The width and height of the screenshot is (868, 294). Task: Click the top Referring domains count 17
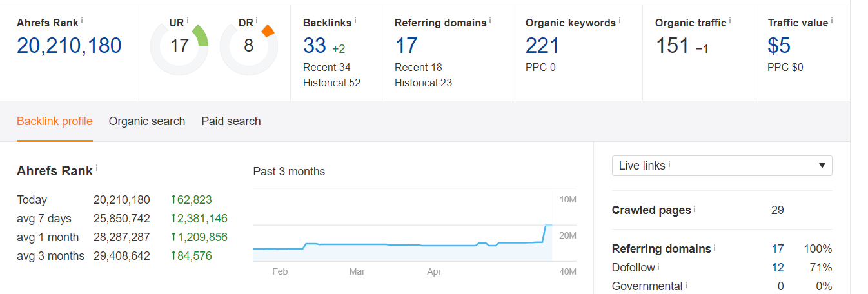pos(406,46)
